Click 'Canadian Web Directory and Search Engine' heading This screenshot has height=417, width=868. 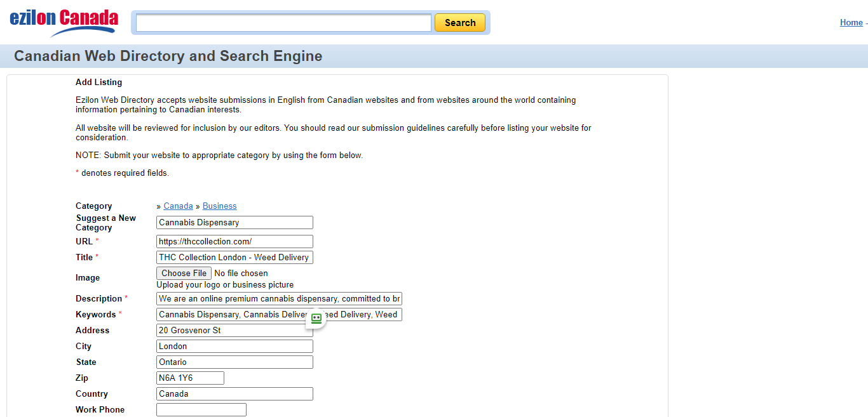coord(168,56)
